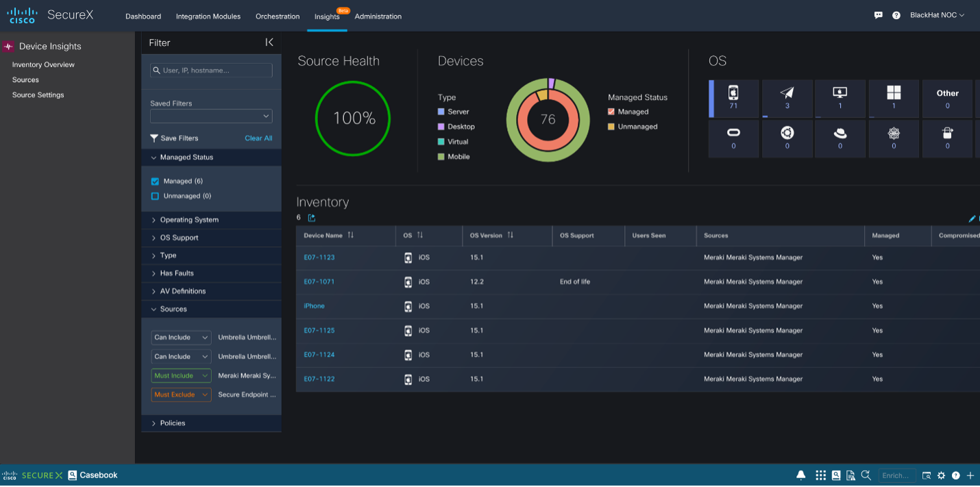The height and width of the screenshot is (487, 980).
Task: Click the export icon beside inventory count
Action: [312, 218]
